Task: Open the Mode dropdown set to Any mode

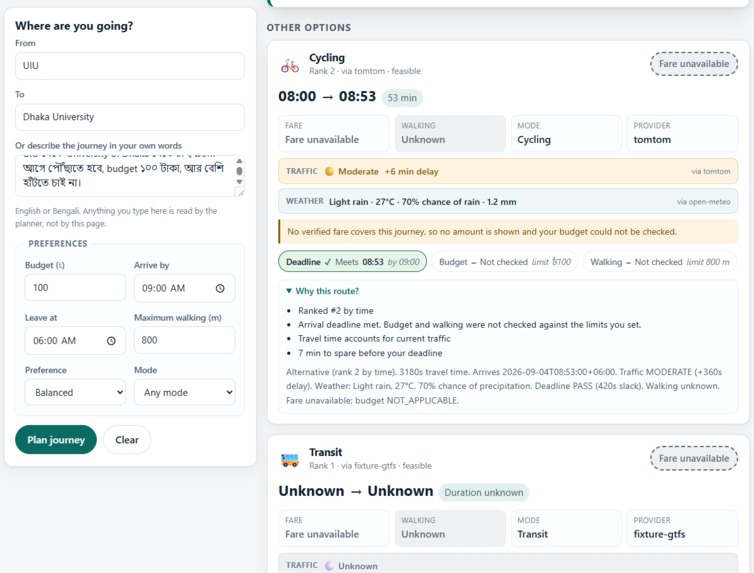Action: pos(185,392)
